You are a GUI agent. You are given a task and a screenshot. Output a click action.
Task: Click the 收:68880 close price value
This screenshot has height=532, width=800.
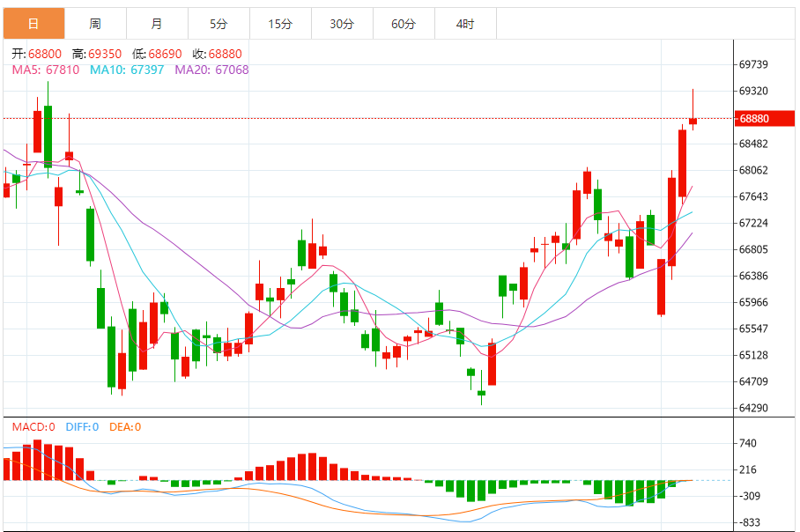[x=218, y=54]
